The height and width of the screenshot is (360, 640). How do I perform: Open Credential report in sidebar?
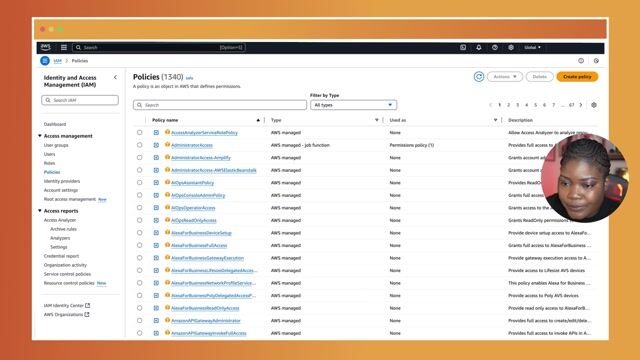pyautogui.click(x=61, y=256)
